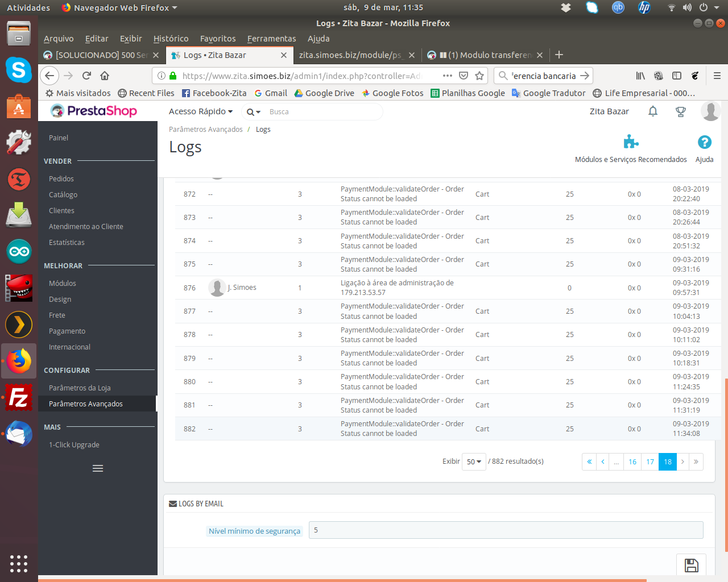728x582 pixels.
Task: Open Arduino IDE from the dock
Action: [19, 252]
